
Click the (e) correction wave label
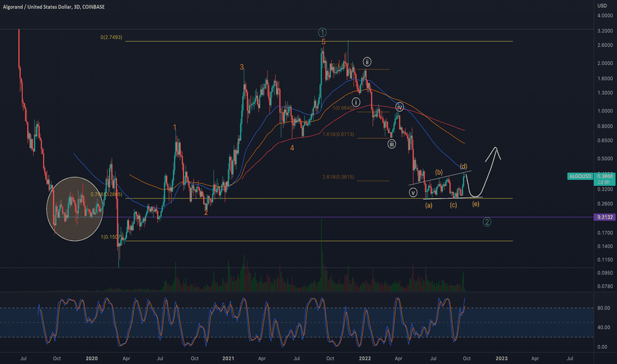476,204
